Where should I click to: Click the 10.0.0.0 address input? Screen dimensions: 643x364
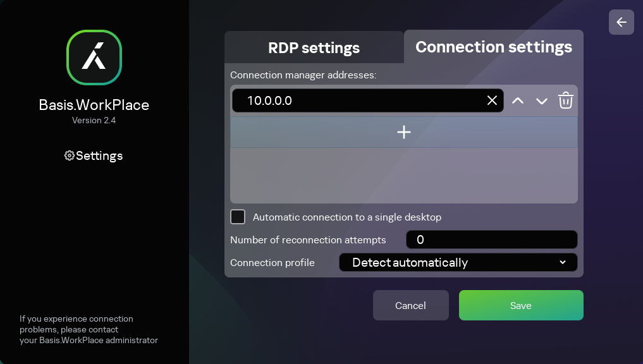click(354, 100)
